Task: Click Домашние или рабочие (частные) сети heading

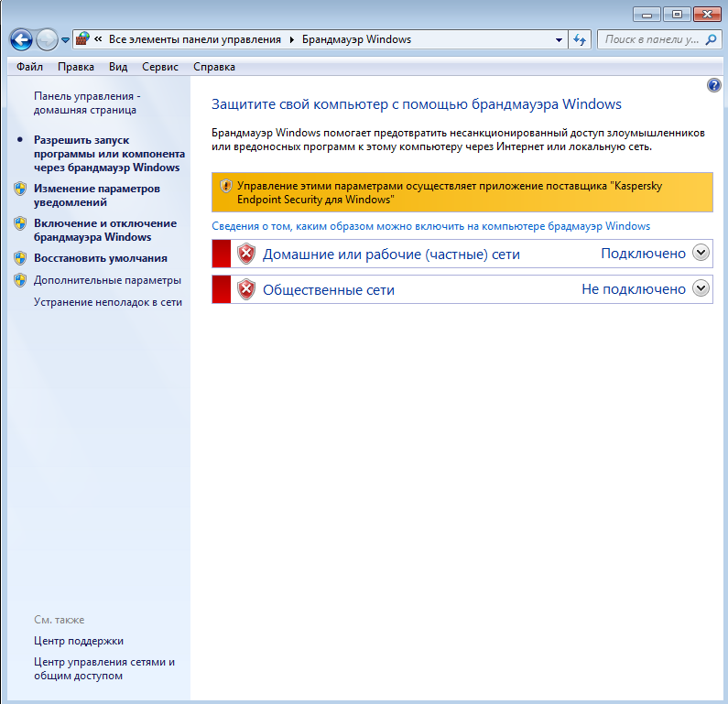Action: (x=391, y=255)
